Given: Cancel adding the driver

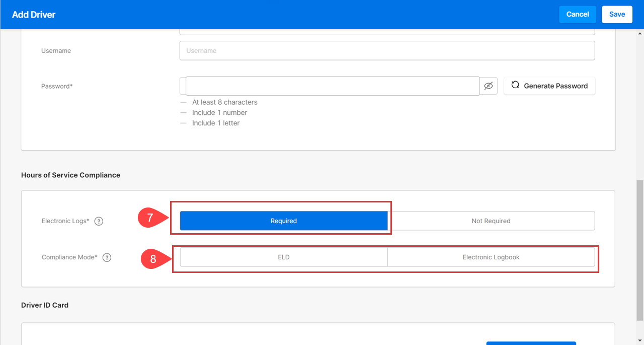Looking at the screenshot, I should pos(578,15).
